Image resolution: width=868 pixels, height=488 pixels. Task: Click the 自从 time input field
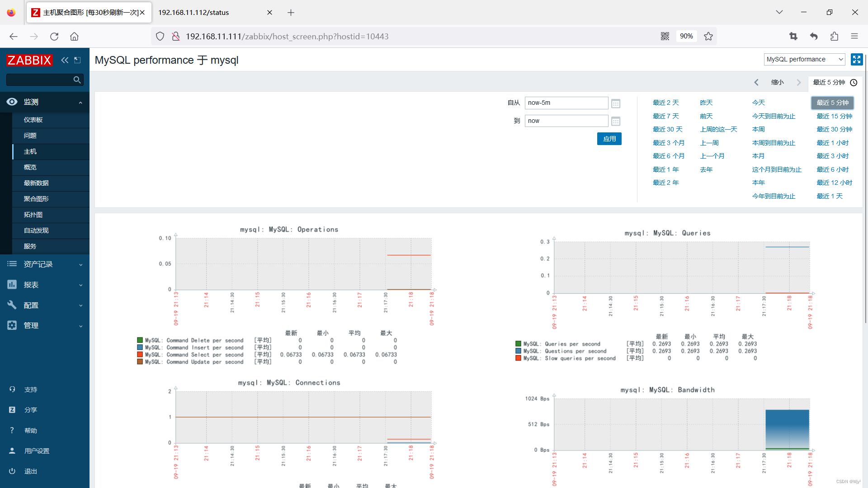pos(566,103)
